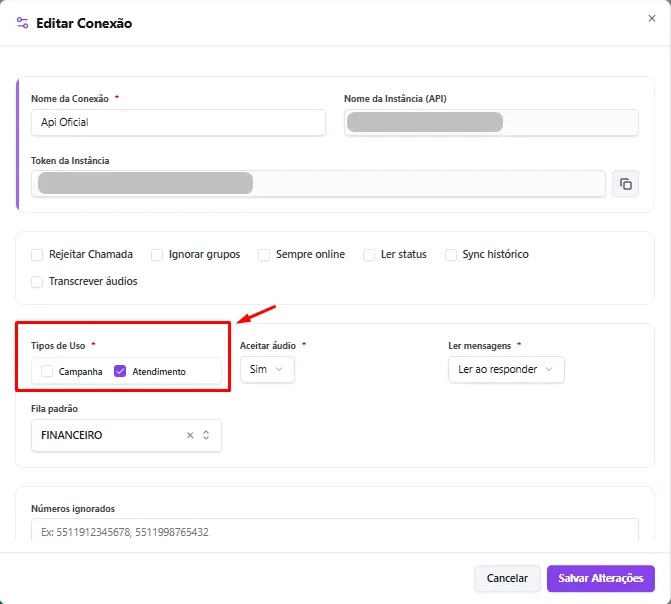Click the Números ignorados label
This screenshot has width=671, height=604.
click(73, 509)
